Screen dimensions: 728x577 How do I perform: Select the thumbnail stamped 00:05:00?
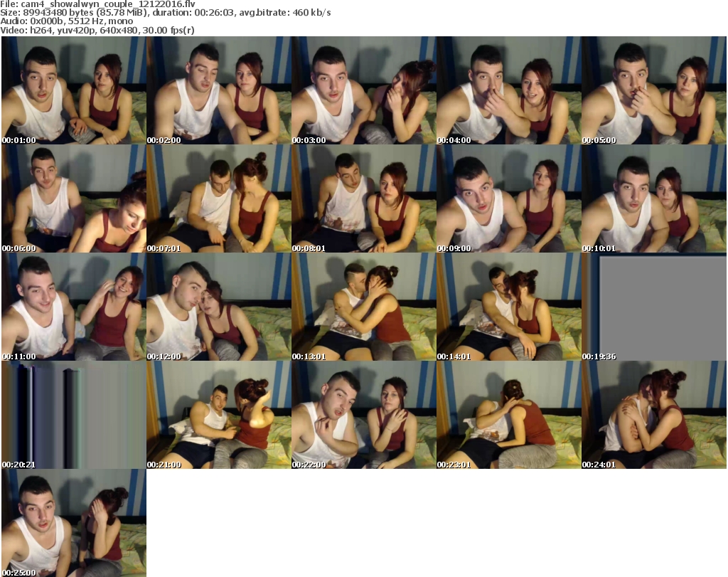coord(654,90)
